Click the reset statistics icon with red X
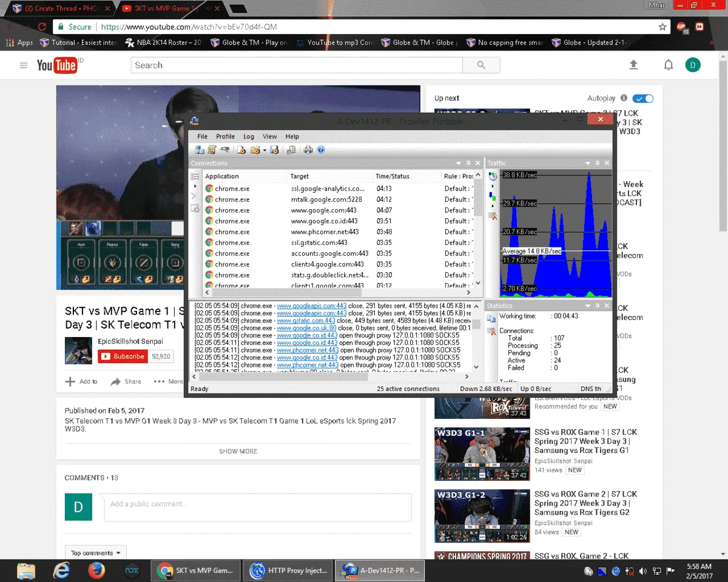 pos(491,330)
